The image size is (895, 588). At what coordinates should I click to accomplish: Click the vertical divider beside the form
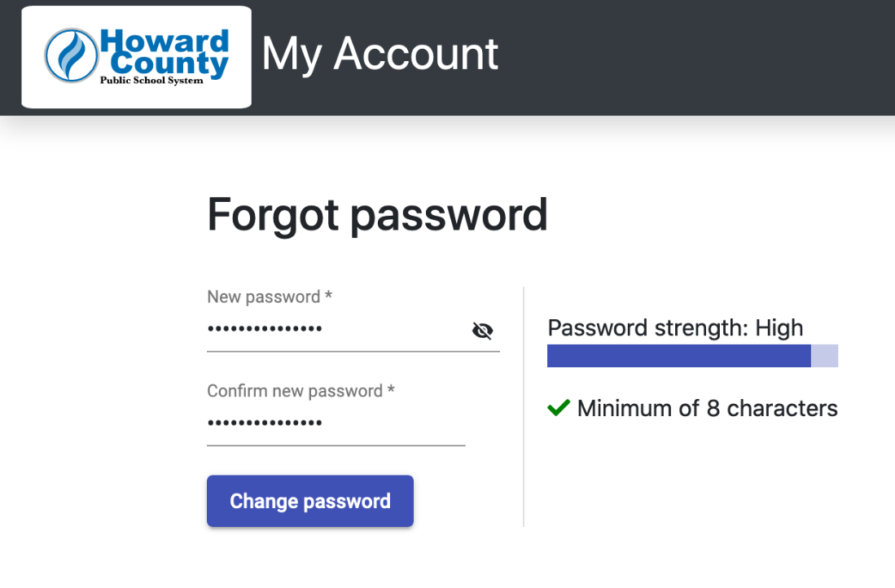click(x=524, y=406)
